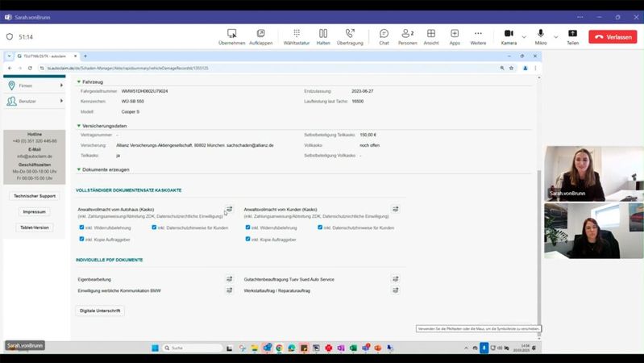Open the Personen participants list
Screen dimensions: 644x363
point(407,35)
